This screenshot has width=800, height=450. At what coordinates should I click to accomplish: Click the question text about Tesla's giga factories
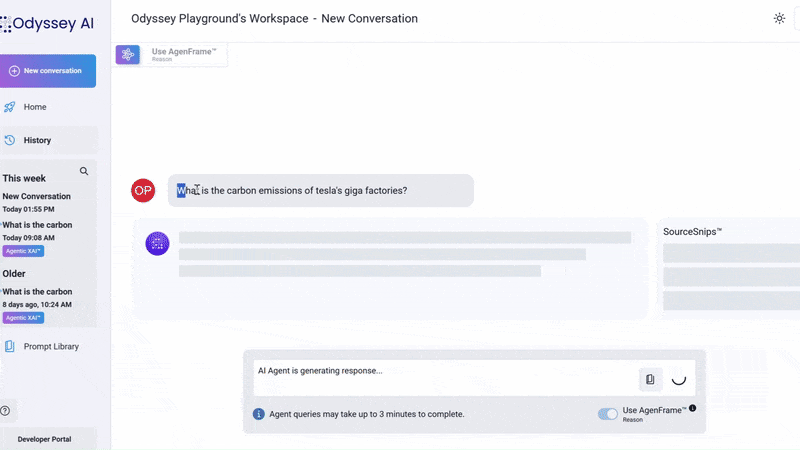[x=292, y=190]
